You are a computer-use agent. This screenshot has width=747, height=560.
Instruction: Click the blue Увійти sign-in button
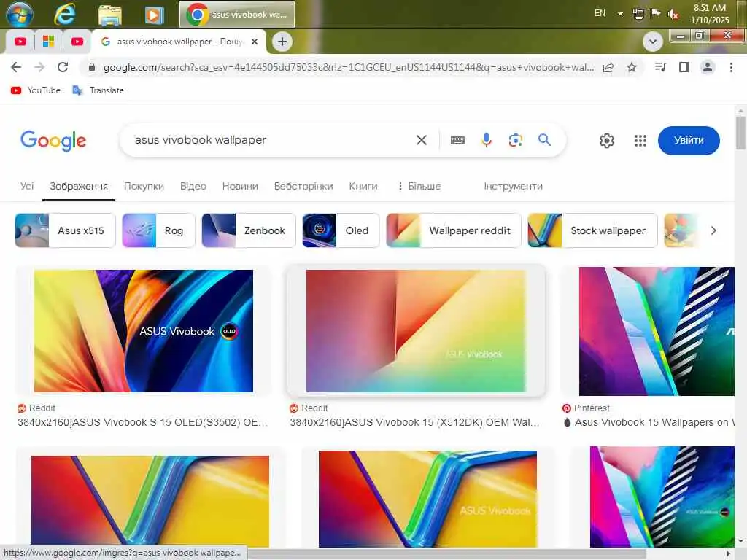(689, 141)
